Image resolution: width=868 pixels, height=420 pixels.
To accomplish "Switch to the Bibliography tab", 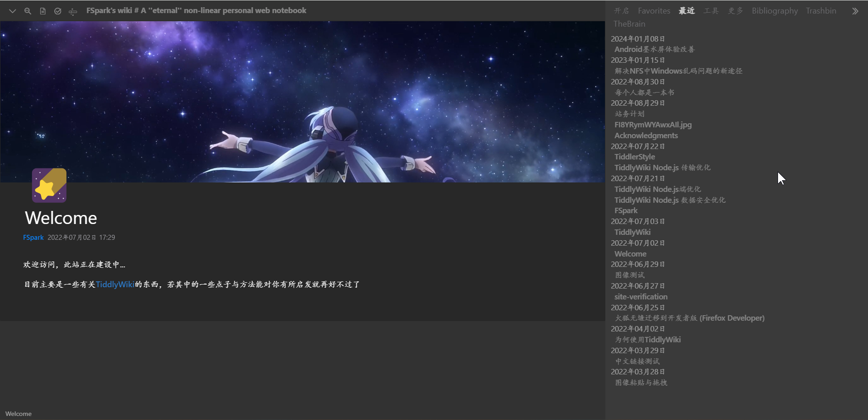I will (x=774, y=11).
